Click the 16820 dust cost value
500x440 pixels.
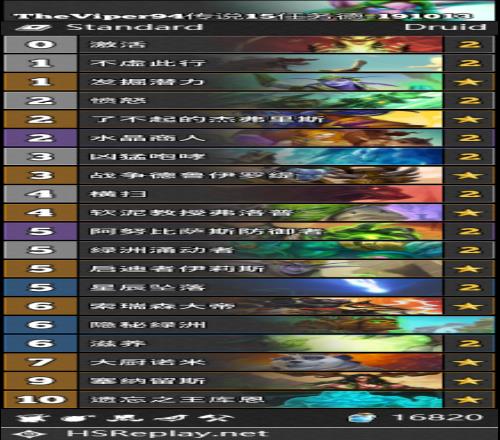[x=438, y=417]
